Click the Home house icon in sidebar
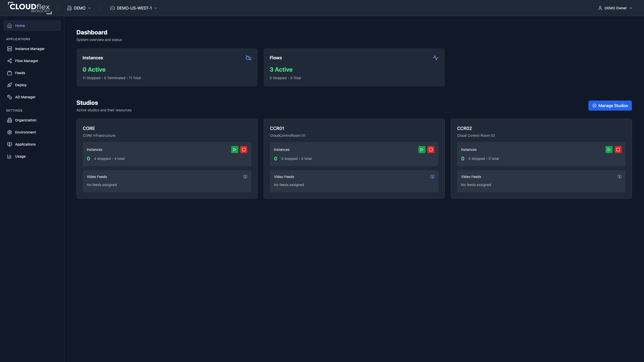This screenshot has height=362, width=644. click(10, 26)
